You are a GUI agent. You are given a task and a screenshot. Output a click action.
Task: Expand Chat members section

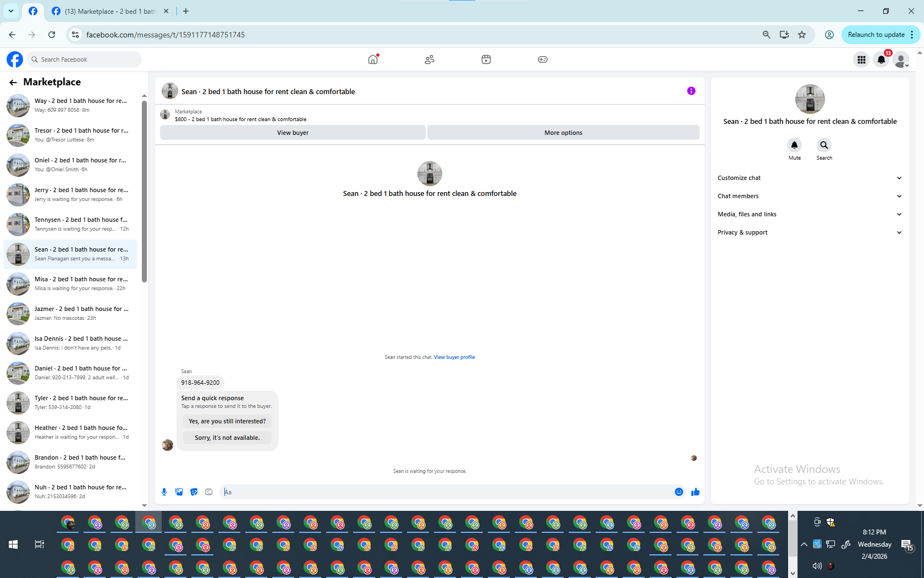pos(810,196)
